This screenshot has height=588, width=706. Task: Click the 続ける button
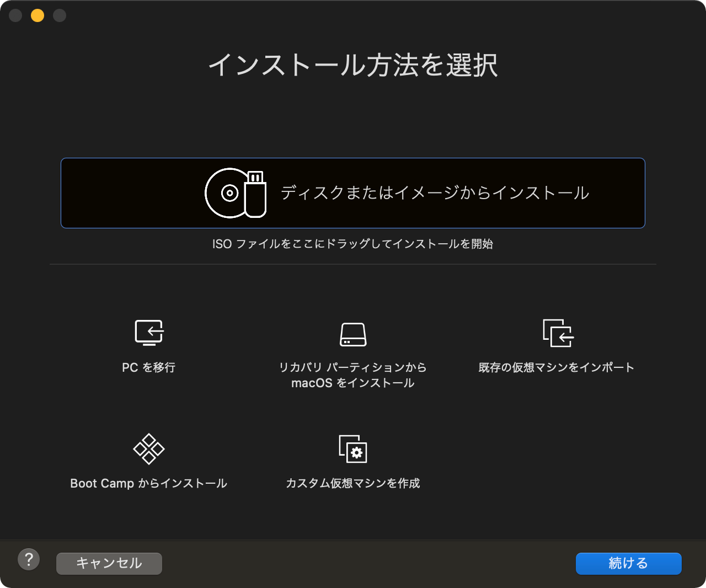tap(629, 563)
